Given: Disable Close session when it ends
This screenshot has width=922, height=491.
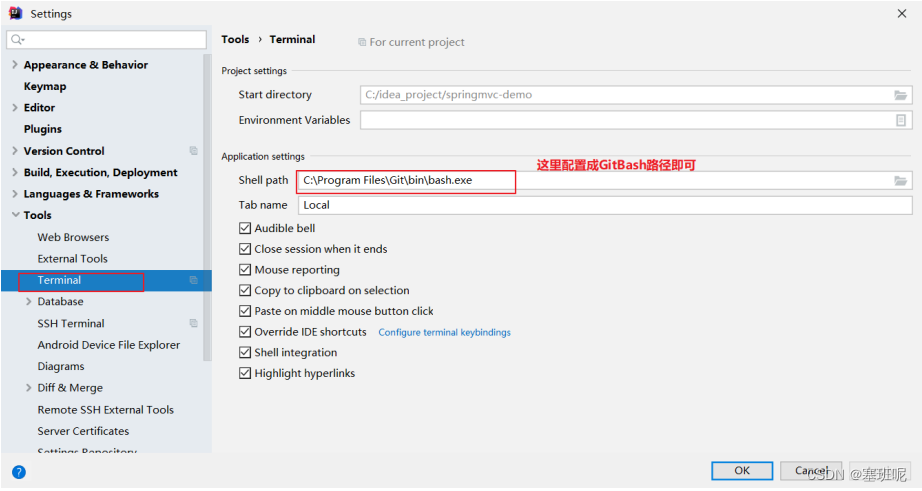Looking at the screenshot, I should click(245, 249).
